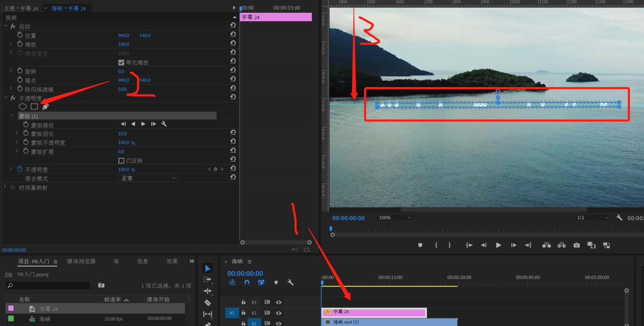Choose the Slip tool

click(x=208, y=314)
